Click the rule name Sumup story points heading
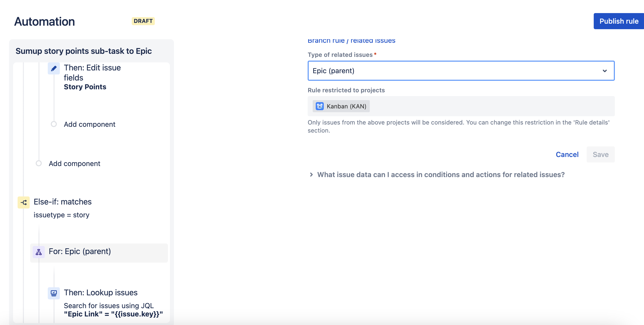 [83, 51]
